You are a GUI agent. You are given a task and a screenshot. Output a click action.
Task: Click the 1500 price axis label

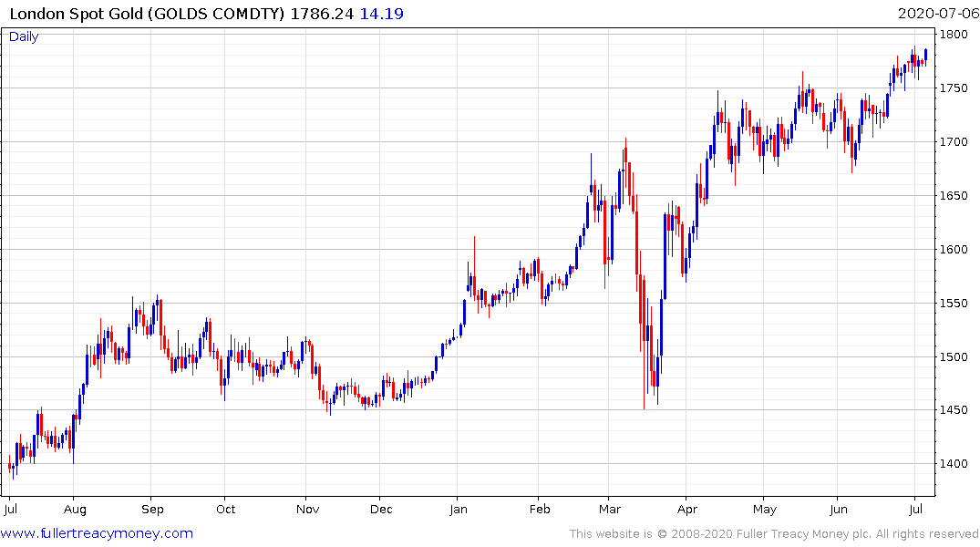[x=954, y=357]
